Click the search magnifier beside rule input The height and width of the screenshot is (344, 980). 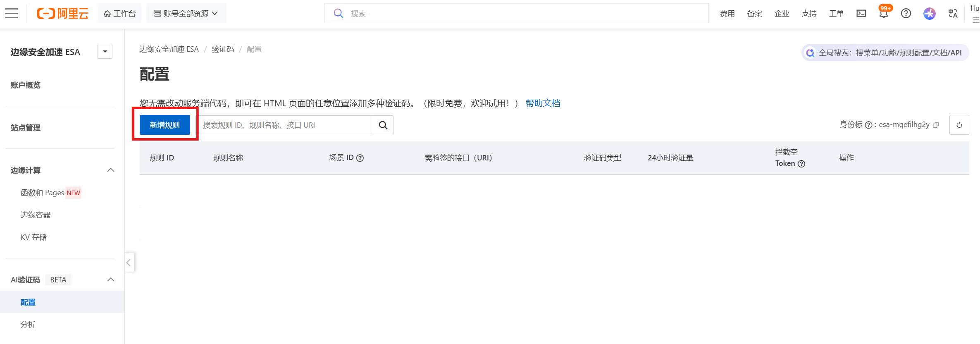[x=383, y=125]
